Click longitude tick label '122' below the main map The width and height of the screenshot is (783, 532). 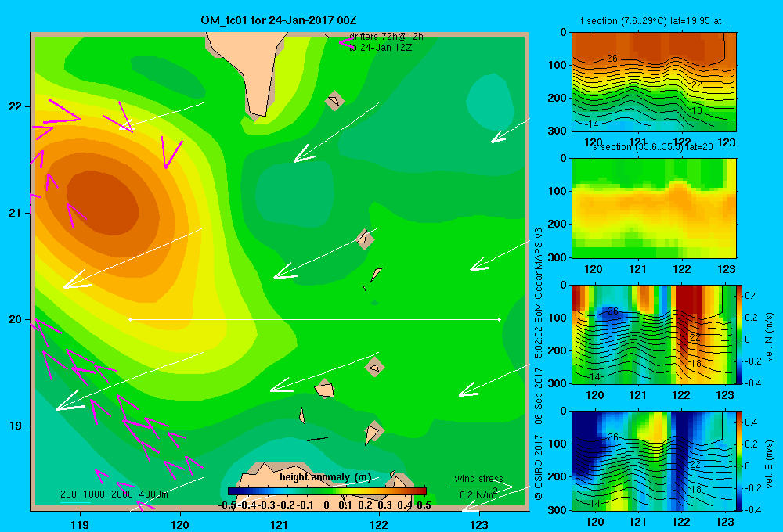379,525
